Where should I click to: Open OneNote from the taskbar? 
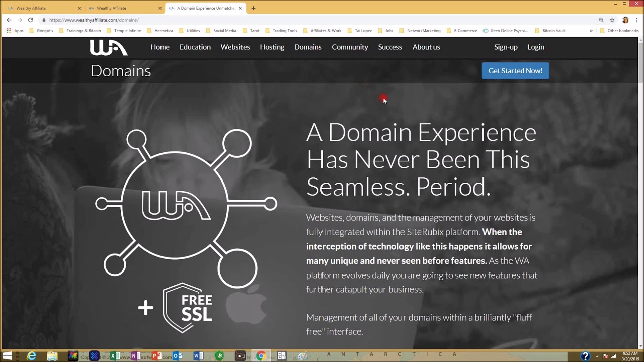135,356
